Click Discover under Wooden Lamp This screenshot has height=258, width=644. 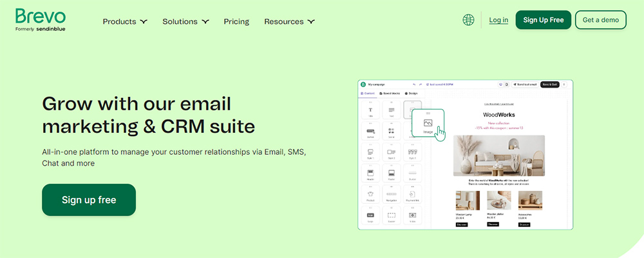click(x=462, y=224)
